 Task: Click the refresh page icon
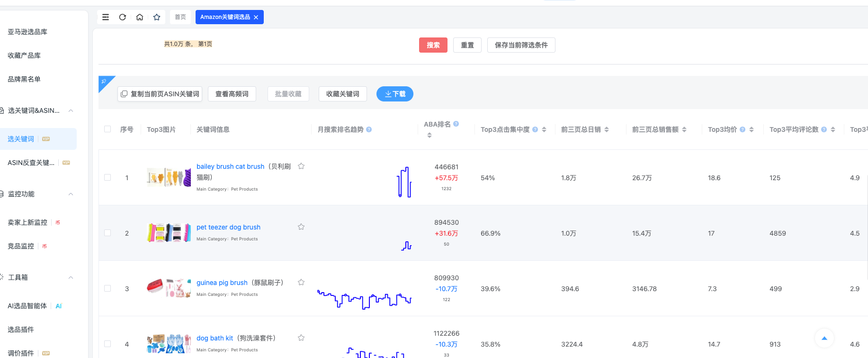coord(123,17)
